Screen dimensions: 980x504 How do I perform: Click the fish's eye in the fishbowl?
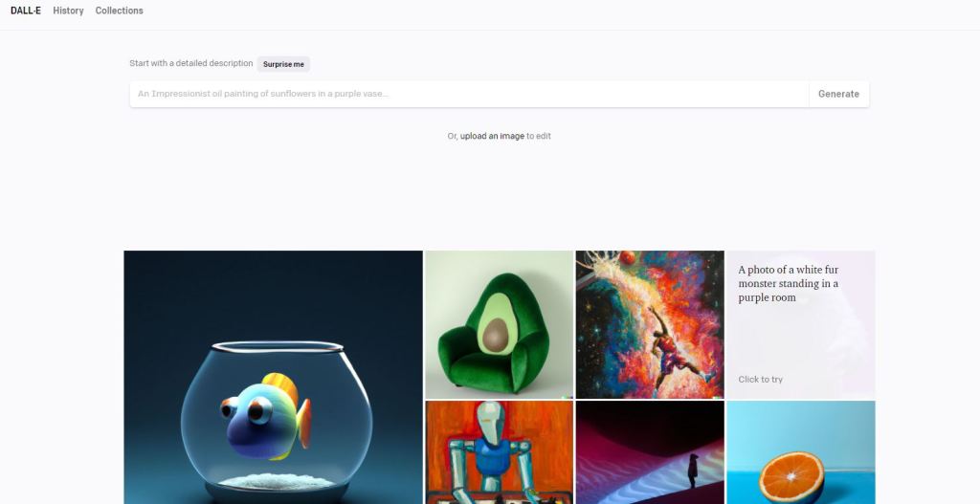pyautogui.click(x=256, y=410)
